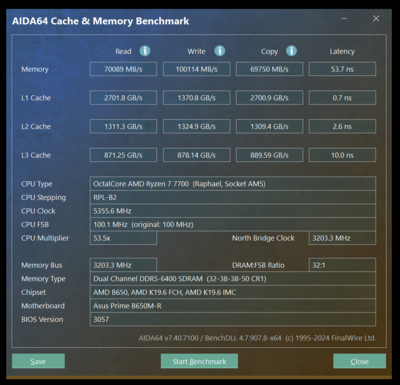Minimize the AIDA64 benchmark window
The width and height of the screenshot is (400, 385).
[344, 19]
